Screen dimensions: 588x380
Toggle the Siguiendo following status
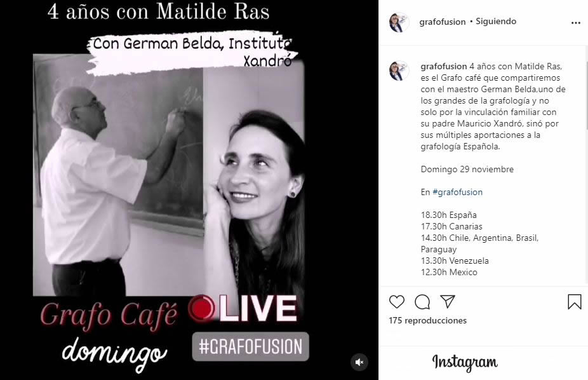tap(496, 22)
